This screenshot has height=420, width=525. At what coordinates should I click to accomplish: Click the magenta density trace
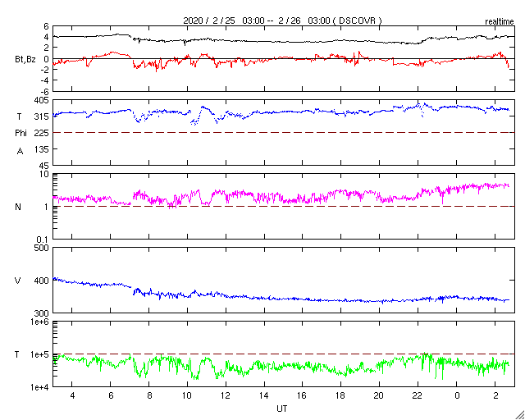pyautogui.click(x=246, y=195)
